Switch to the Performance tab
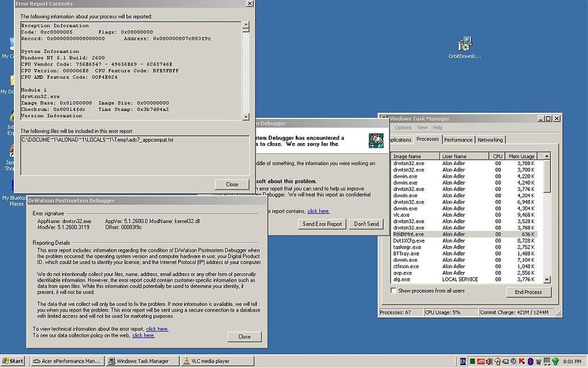The height and width of the screenshot is (368, 588). [x=458, y=140]
